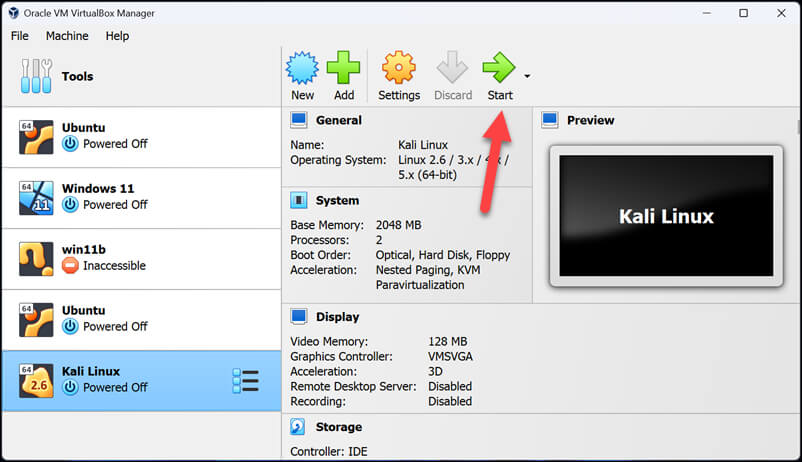This screenshot has height=462, width=802.
Task: Open the Start button dropdown arrow
Action: [527, 76]
